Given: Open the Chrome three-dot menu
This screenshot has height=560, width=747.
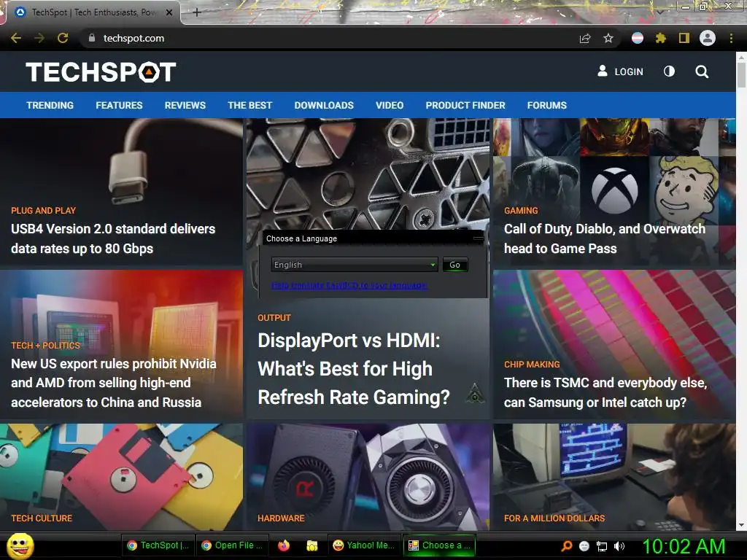Looking at the screenshot, I should coord(731,38).
